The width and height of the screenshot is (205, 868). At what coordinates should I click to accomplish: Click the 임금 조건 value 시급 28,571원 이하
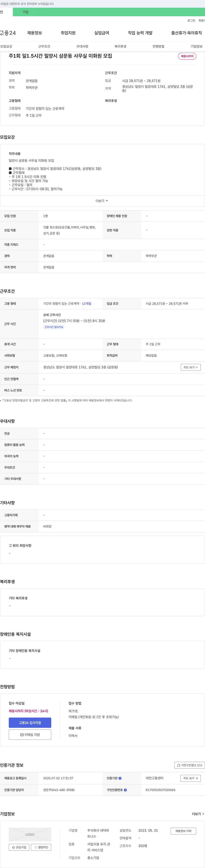click(167, 304)
